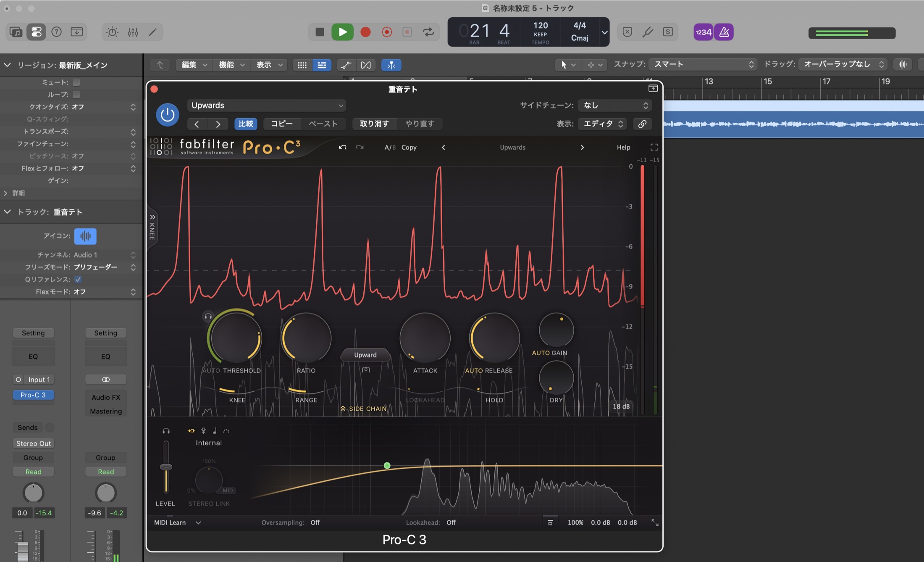The width and height of the screenshot is (924, 562).
Task: Click the side chain LEVEL slider
Action: click(x=166, y=467)
